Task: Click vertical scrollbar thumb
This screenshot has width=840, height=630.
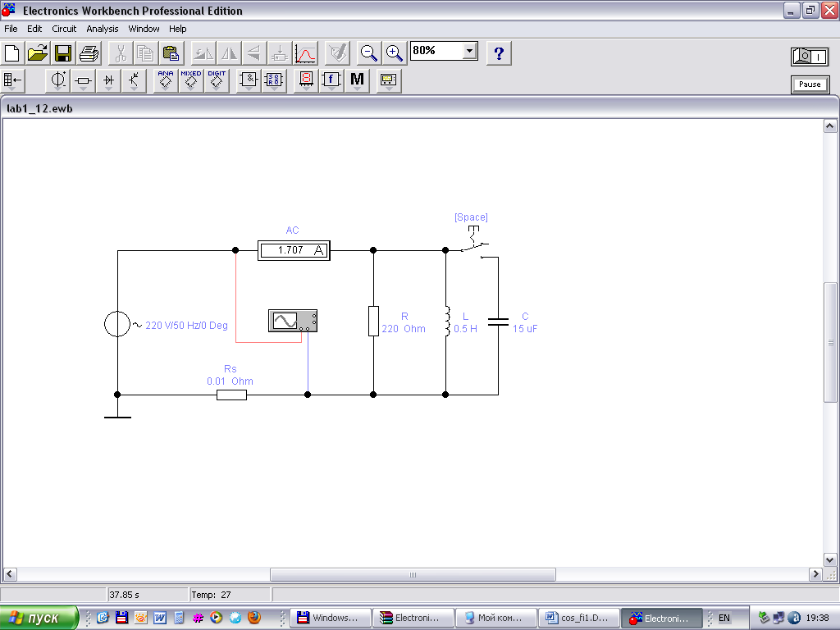Action: coord(830,342)
